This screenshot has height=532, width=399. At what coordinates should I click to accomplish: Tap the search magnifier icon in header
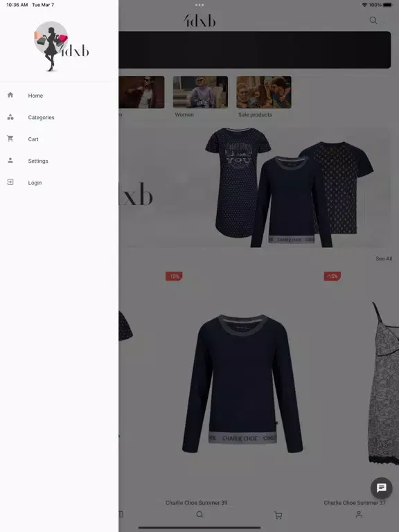tap(373, 20)
